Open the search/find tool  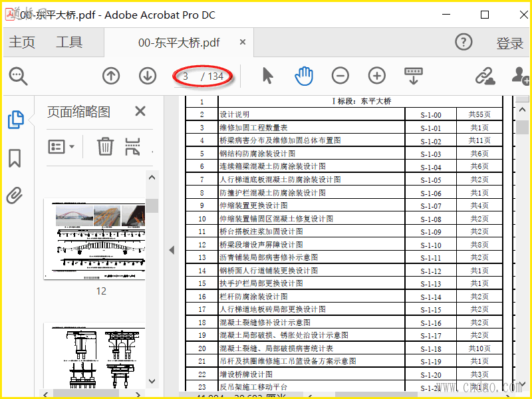coord(18,76)
